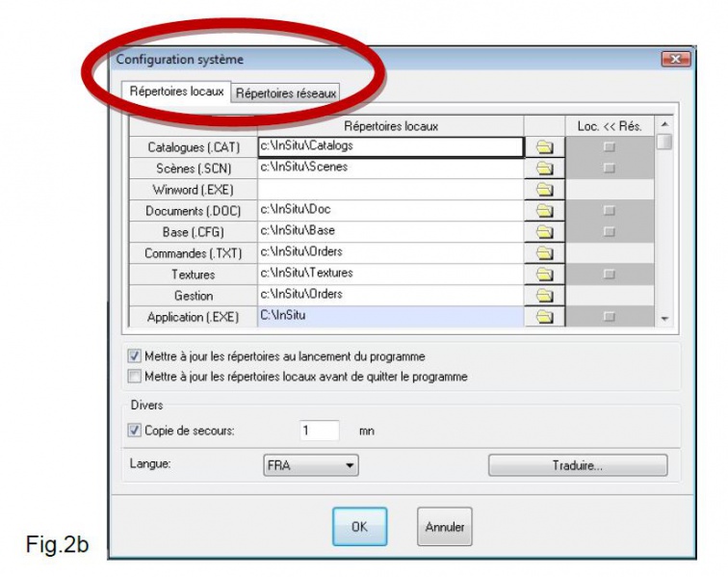728x577 pixels.
Task: Pick folder for Commandes (.TXT) row
Action: [545, 253]
